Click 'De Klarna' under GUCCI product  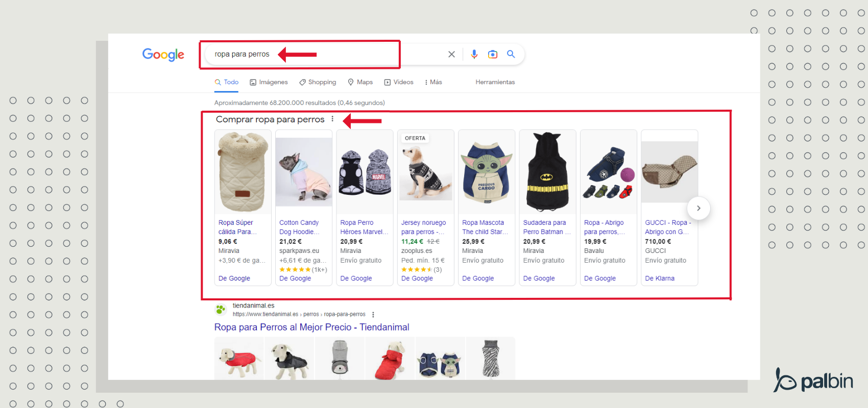[x=660, y=278]
